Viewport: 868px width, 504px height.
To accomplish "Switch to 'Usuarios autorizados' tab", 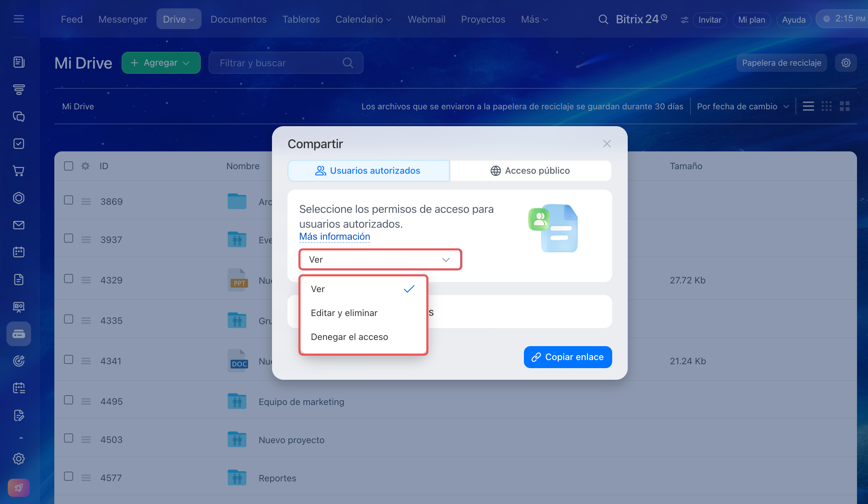I will 368,170.
